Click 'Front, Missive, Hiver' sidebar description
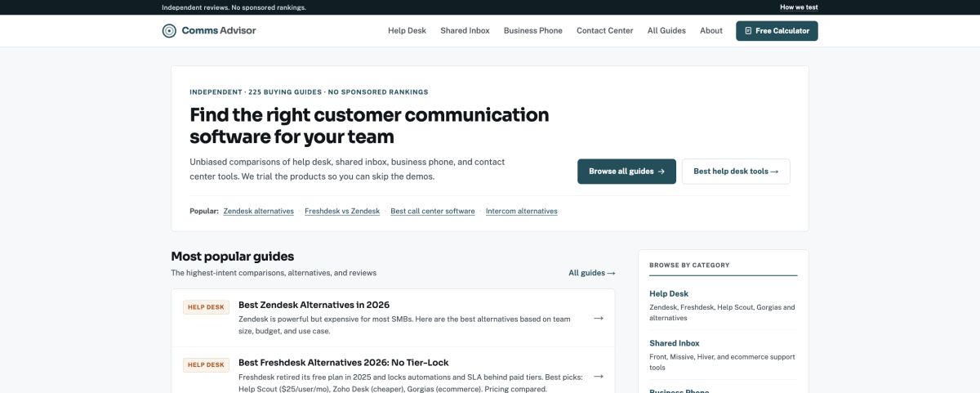 pyautogui.click(x=722, y=362)
